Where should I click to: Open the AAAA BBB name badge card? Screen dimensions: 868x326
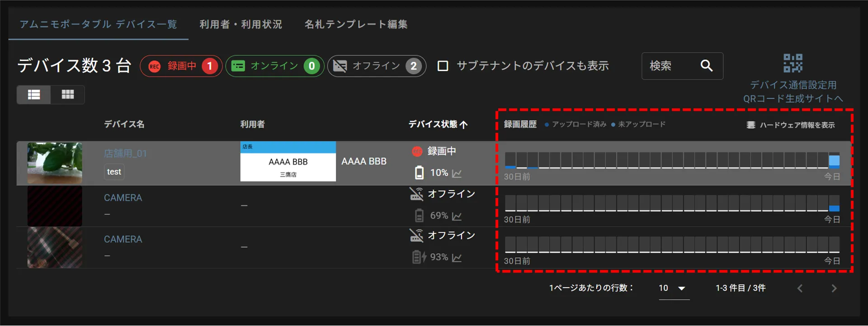point(288,162)
